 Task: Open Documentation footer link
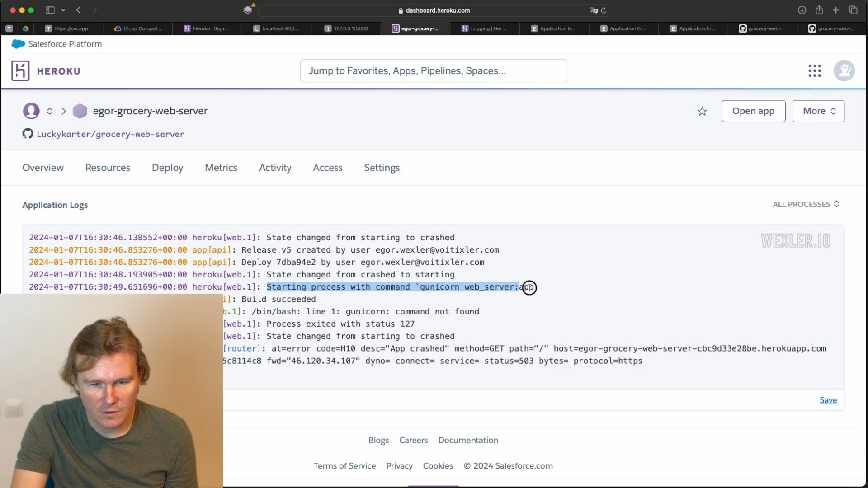468,440
